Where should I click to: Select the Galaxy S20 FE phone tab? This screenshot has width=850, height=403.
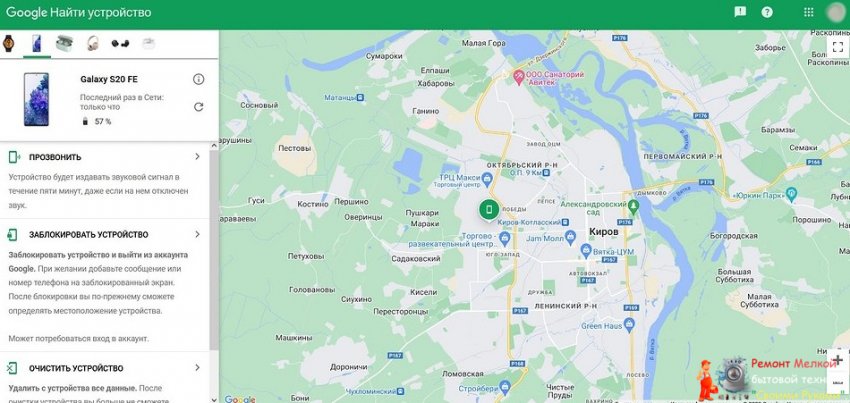[x=37, y=43]
